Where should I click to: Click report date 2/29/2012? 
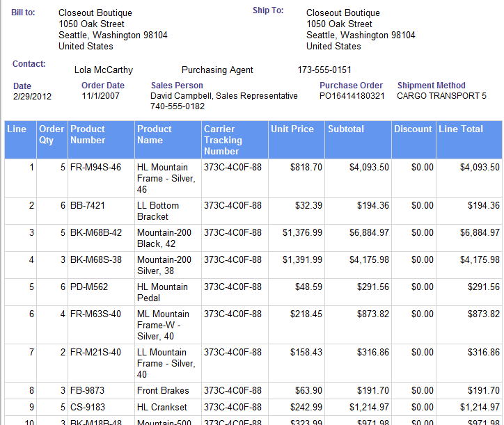pyautogui.click(x=32, y=97)
